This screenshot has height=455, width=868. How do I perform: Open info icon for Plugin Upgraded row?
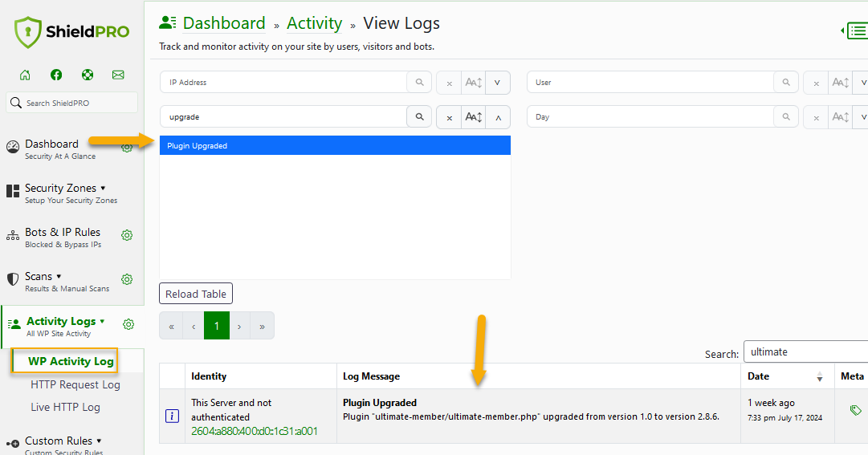172,416
